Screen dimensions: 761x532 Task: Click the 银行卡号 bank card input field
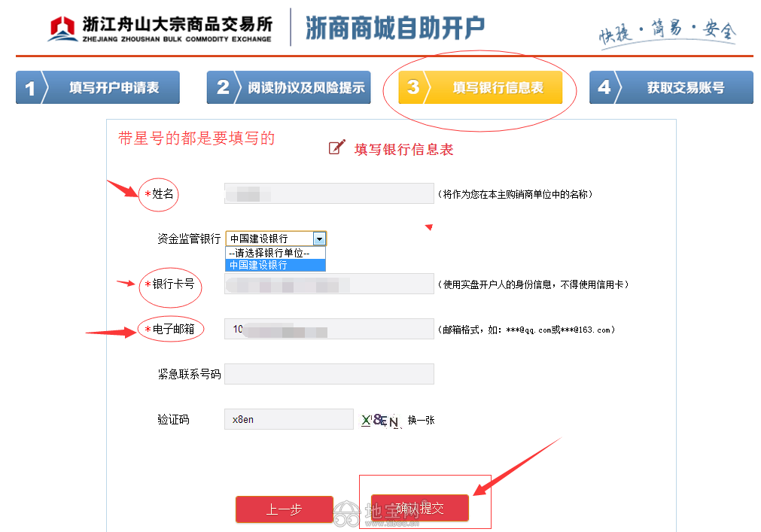click(x=329, y=284)
